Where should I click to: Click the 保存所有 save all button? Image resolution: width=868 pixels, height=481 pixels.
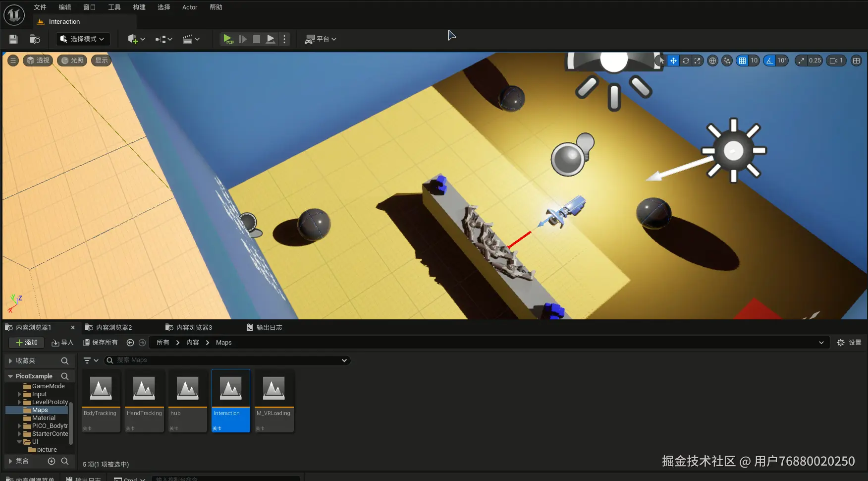click(101, 343)
